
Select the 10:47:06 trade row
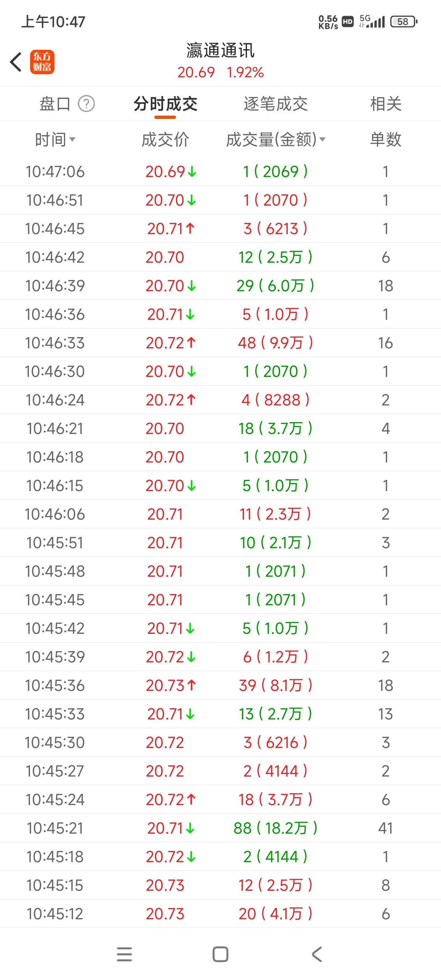(x=220, y=172)
